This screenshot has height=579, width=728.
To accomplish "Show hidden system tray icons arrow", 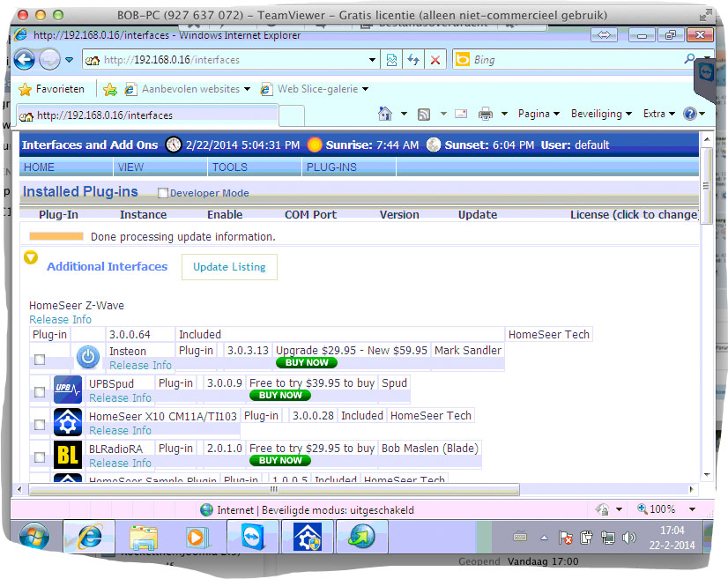I will [x=544, y=538].
